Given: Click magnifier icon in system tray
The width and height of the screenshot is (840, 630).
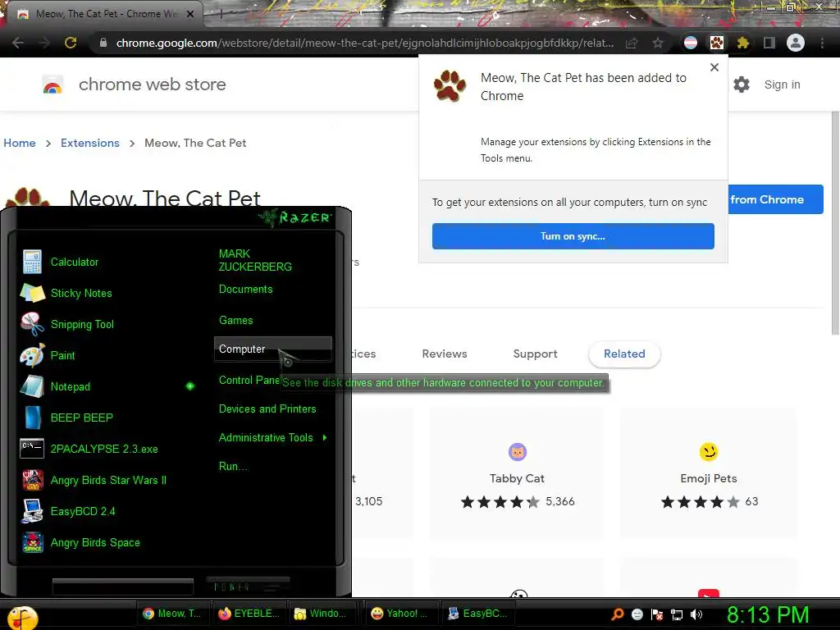Looking at the screenshot, I should pos(618,614).
